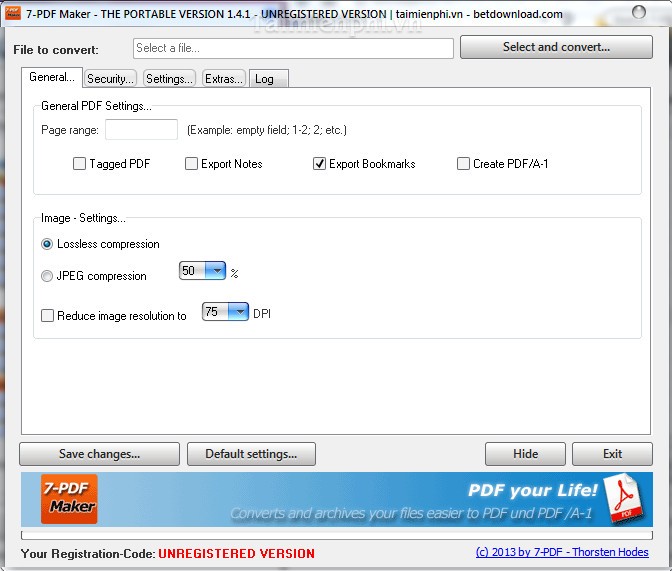Click the File to convert input field
672x571 pixels.
[293, 48]
